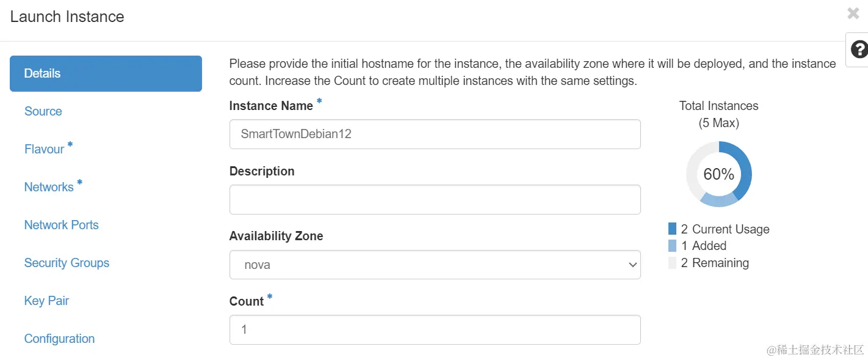The image size is (868, 360).
Task: Switch to the Networks step
Action: click(49, 187)
